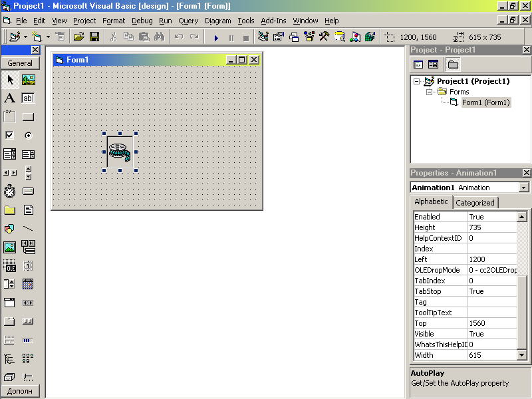Image resolution: width=532 pixels, height=399 pixels.
Task: Select the FileListBox control tool
Action: click(29, 210)
